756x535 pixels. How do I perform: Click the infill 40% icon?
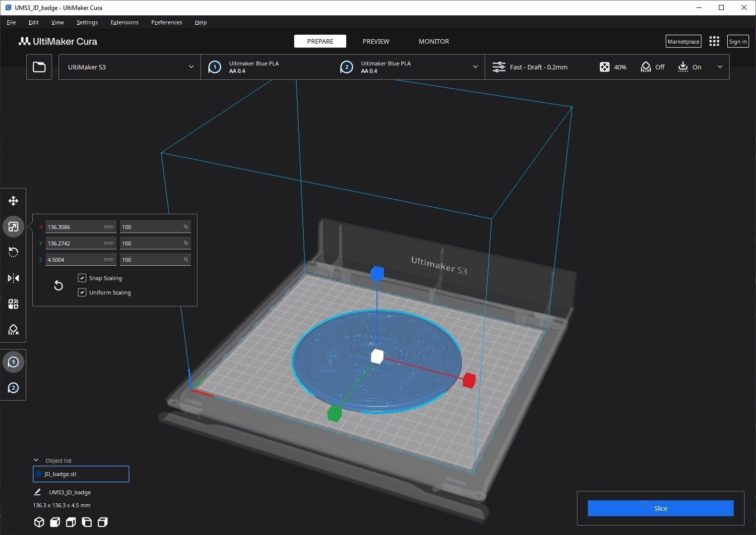coord(604,67)
